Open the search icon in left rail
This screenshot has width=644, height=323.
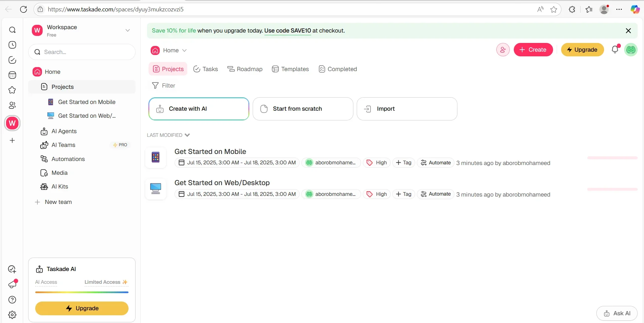click(x=12, y=30)
